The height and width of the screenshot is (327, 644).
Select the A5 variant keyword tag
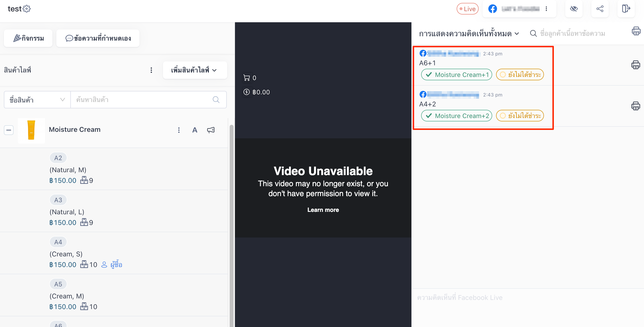point(58,284)
